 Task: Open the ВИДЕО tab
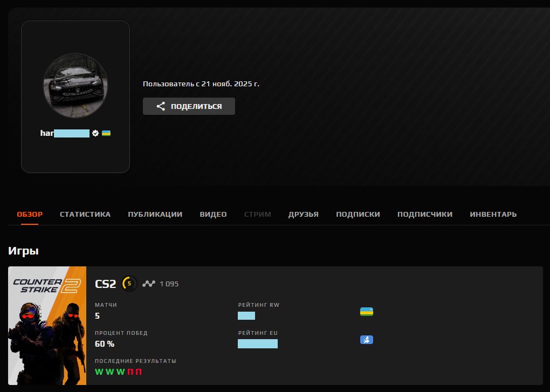click(213, 214)
